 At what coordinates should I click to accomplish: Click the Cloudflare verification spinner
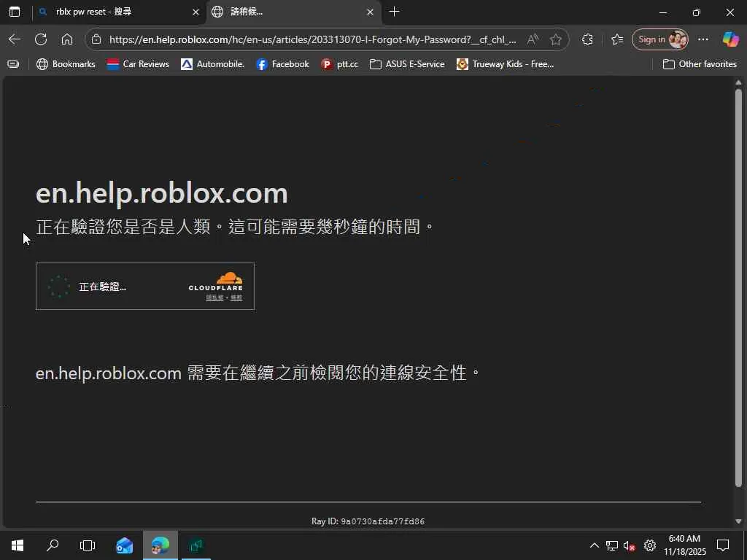pos(59,287)
